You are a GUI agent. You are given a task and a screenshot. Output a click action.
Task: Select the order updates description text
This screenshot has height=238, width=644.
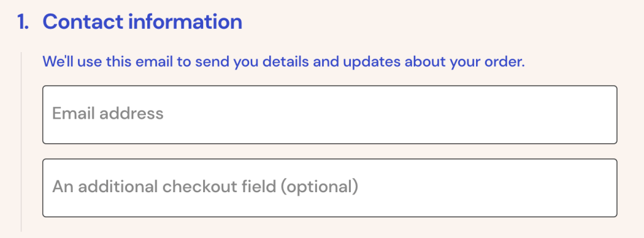284,62
